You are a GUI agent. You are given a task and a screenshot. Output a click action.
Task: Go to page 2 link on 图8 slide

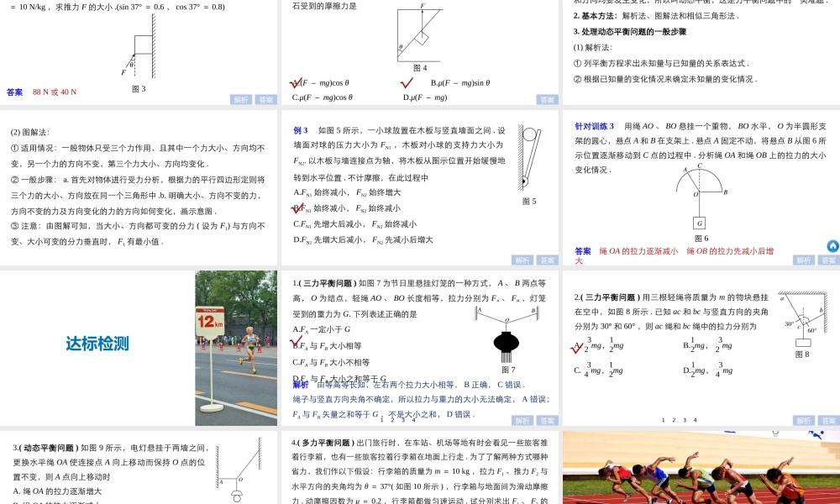click(x=674, y=421)
